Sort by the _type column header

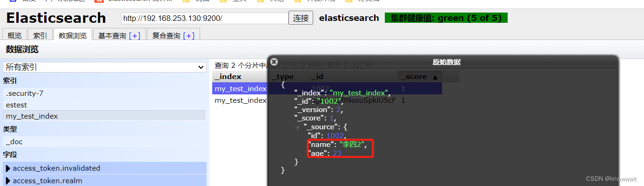click(x=288, y=77)
